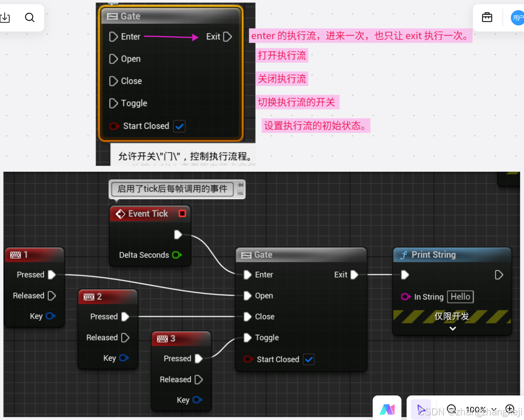The width and height of the screenshot is (524, 420).
Task: Click the Open pin on lower Gate node
Action: point(248,295)
